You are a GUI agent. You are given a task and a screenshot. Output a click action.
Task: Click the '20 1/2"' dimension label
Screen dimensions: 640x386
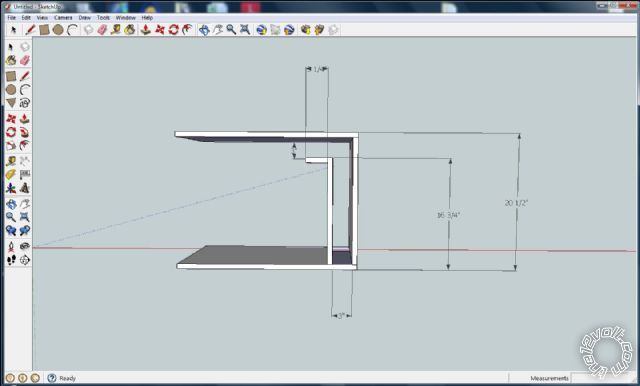[516, 203]
